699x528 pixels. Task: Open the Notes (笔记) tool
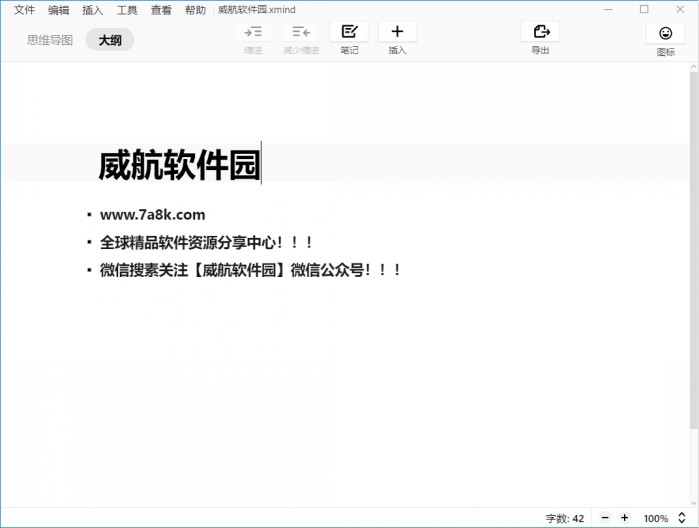point(349,32)
